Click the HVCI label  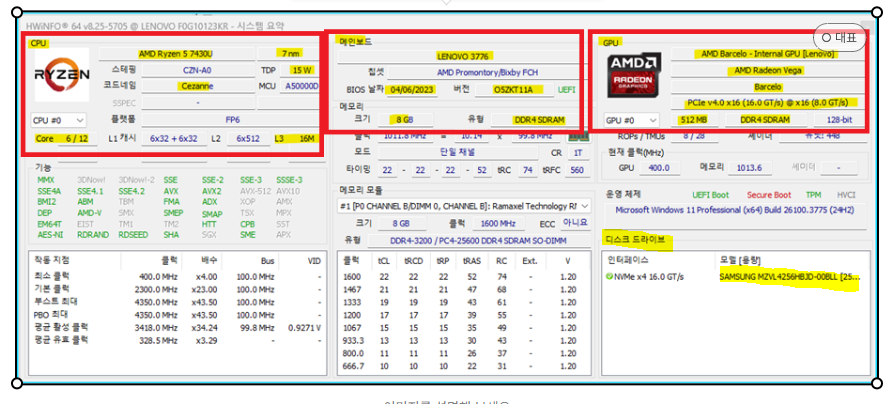[x=846, y=195]
